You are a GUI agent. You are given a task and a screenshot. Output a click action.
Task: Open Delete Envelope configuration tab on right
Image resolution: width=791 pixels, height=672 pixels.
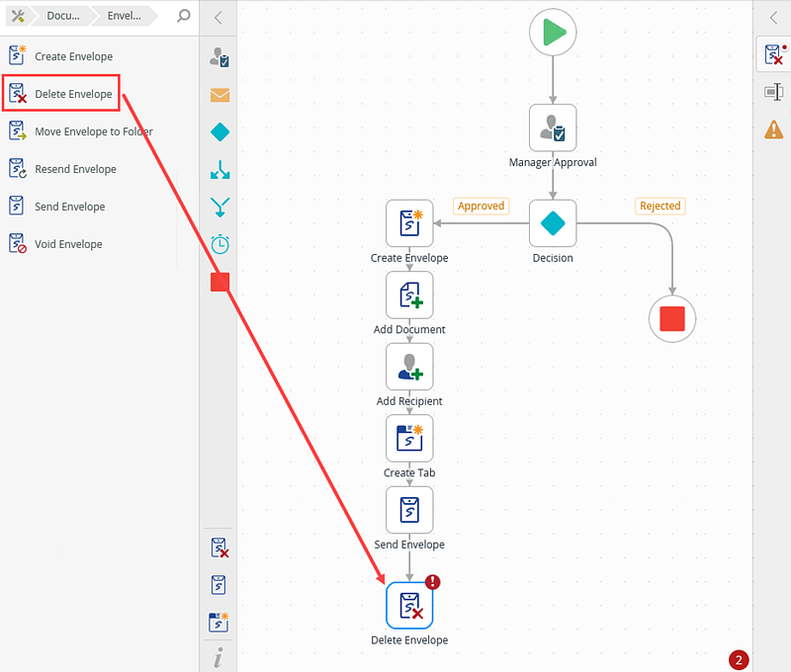point(774,54)
